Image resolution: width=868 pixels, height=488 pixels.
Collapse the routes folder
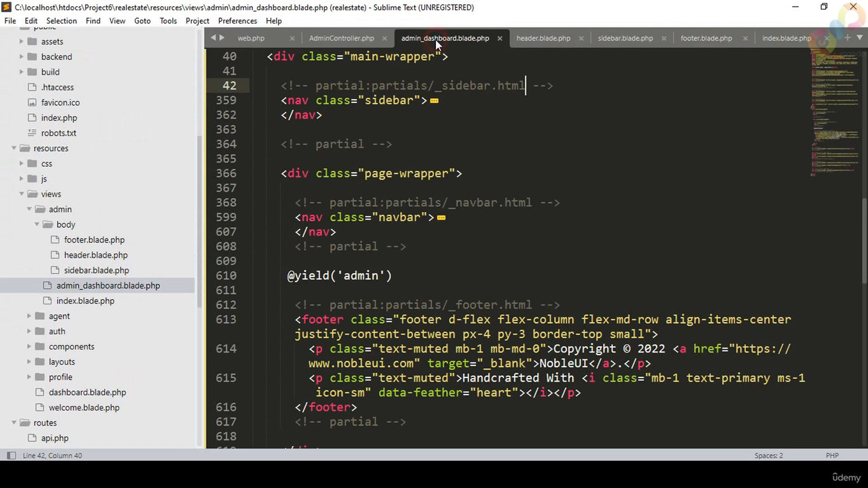click(x=14, y=423)
